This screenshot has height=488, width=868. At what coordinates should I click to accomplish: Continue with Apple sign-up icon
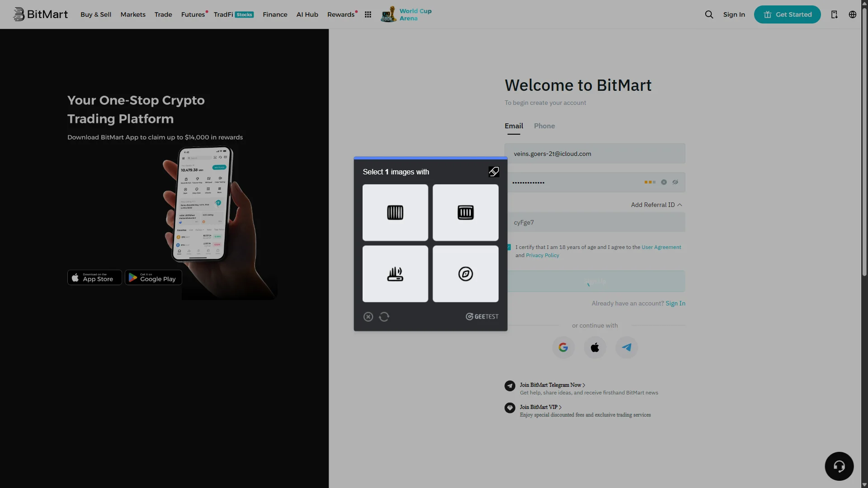pyautogui.click(x=595, y=347)
